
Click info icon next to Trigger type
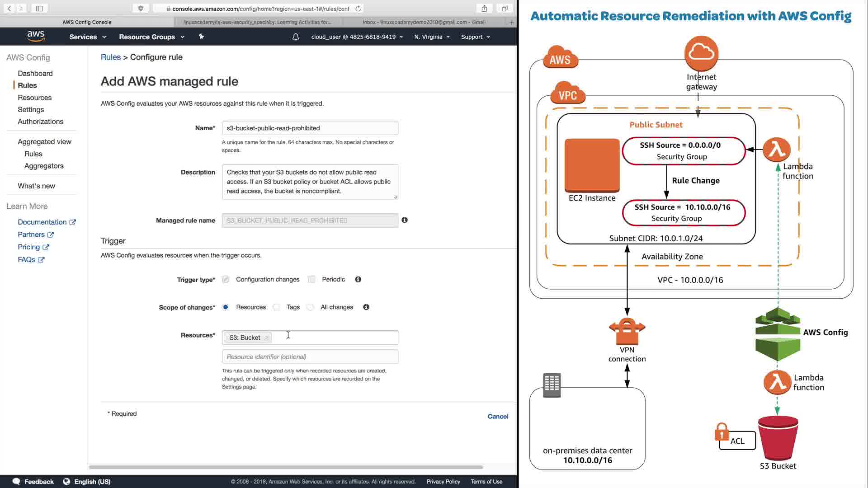[358, 279]
